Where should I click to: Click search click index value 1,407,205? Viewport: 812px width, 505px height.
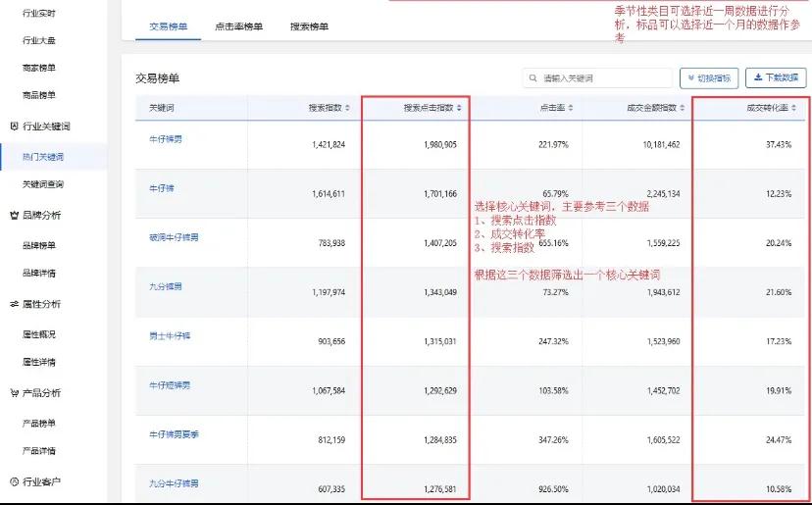(x=440, y=243)
